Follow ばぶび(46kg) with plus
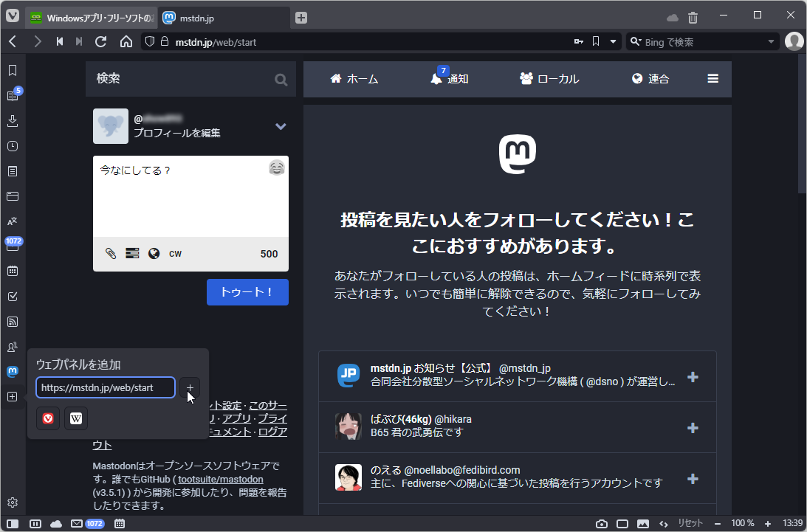 pyautogui.click(x=693, y=428)
